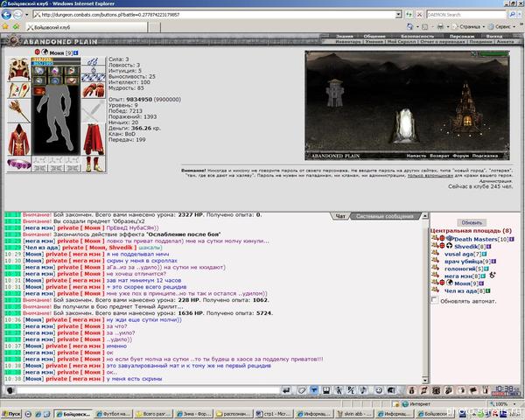
Task: Click the Обновить button
Action: point(472,223)
